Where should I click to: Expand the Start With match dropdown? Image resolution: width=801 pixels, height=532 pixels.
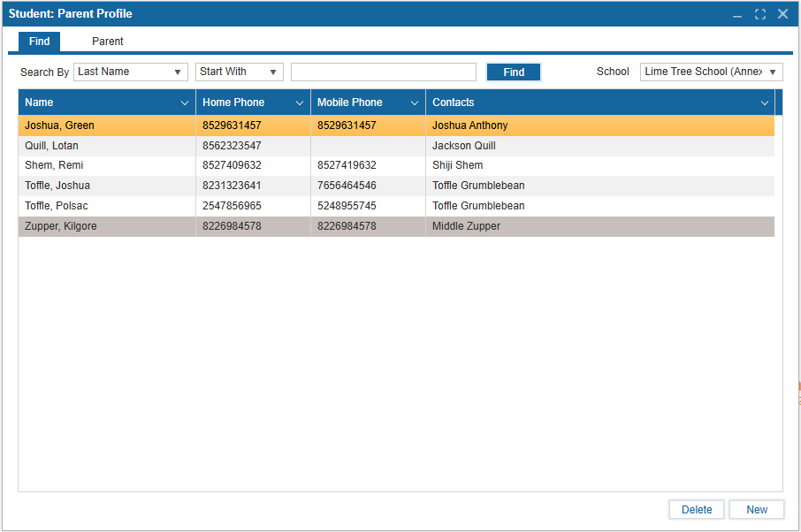pyautogui.click(x=239, y=72)
